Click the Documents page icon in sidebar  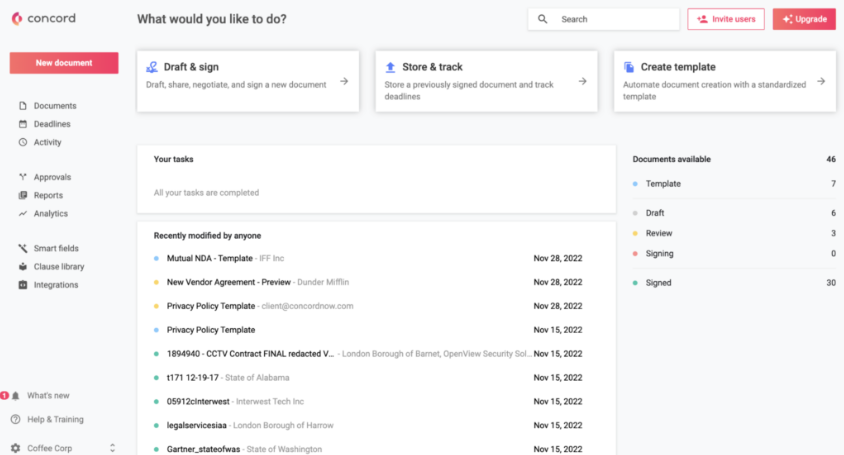pyautogui.click(x=23, y=106)
